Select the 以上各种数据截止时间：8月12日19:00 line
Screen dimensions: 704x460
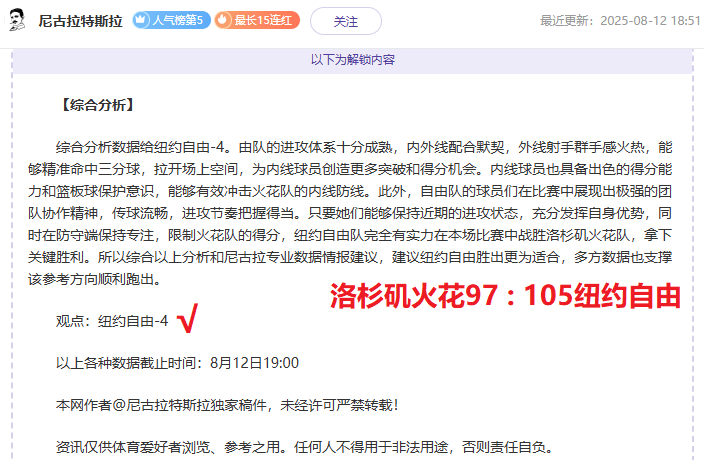point(177,363)
